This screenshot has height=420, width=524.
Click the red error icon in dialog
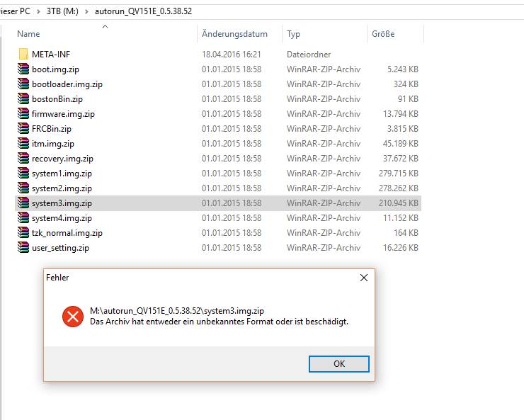tap(72, 316)
